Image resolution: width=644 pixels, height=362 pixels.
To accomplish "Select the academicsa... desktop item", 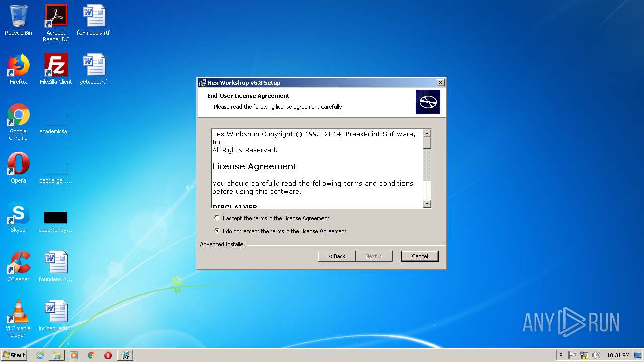I will click(56, 125).
